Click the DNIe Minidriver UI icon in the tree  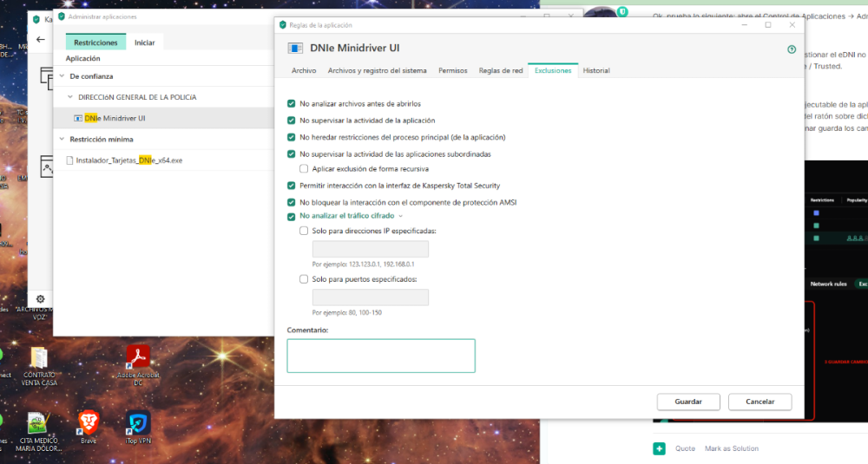coord(78,118)
